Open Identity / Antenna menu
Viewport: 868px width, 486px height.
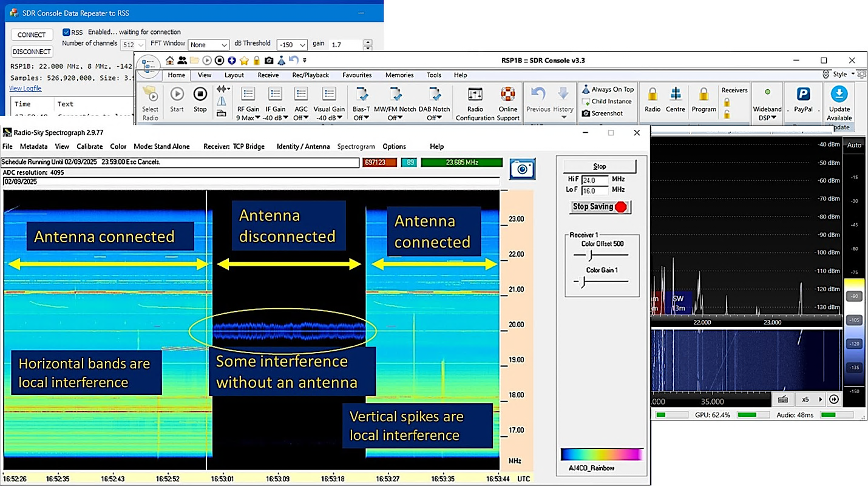303,146
